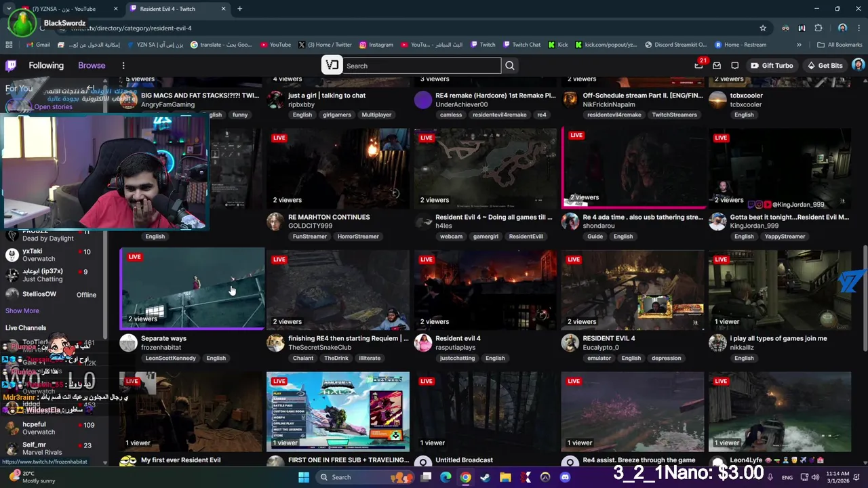Viewport: 868px width, 488px height.
Task: Open the whispers chat icon
Action: [735, 66]
